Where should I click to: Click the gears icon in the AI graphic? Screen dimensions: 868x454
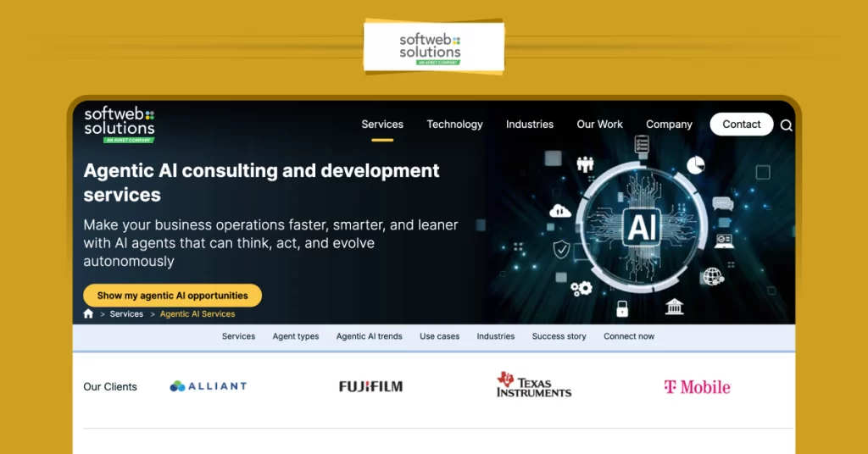(581, 288)
